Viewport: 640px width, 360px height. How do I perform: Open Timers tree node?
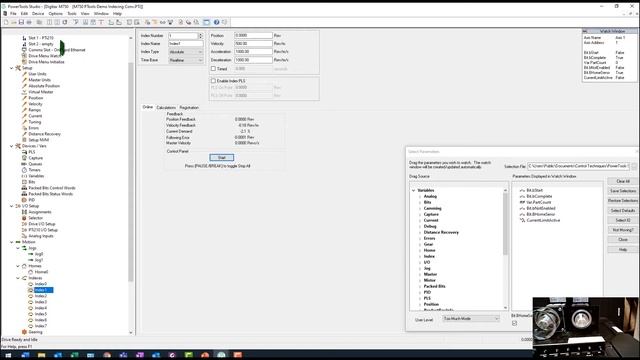click(35, 170)
